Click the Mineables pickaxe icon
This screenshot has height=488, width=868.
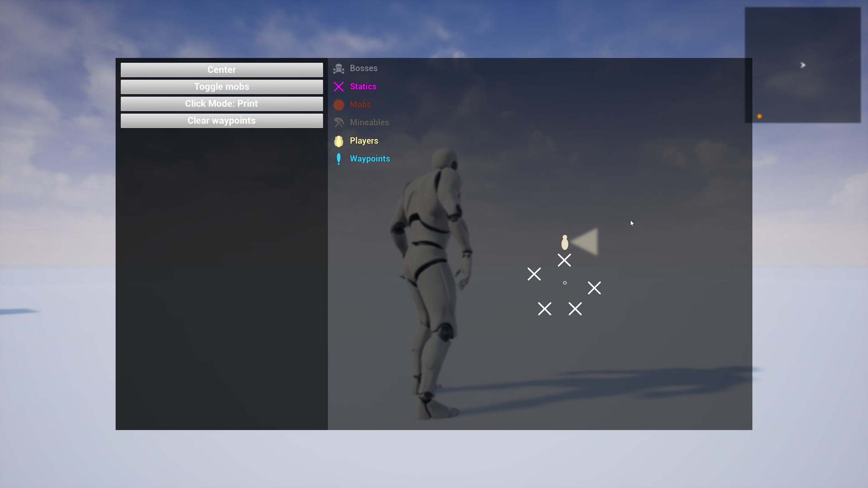coord(339,122)
